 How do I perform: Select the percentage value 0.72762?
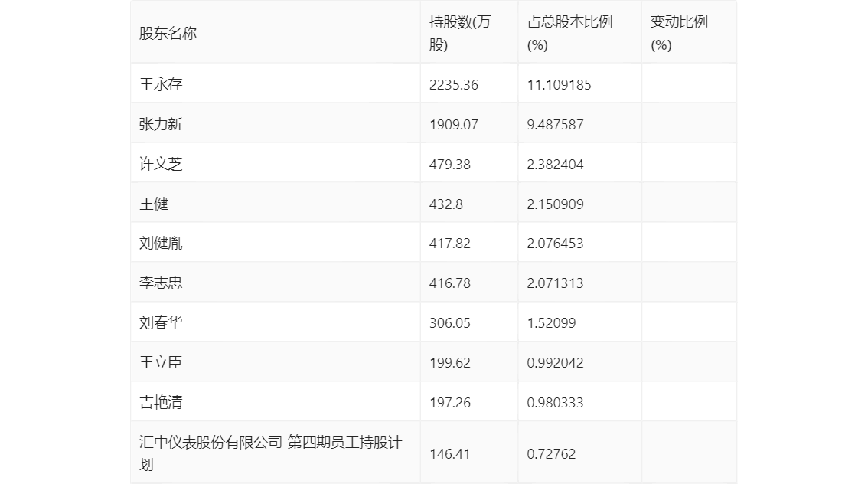click(x=551, y=454)
